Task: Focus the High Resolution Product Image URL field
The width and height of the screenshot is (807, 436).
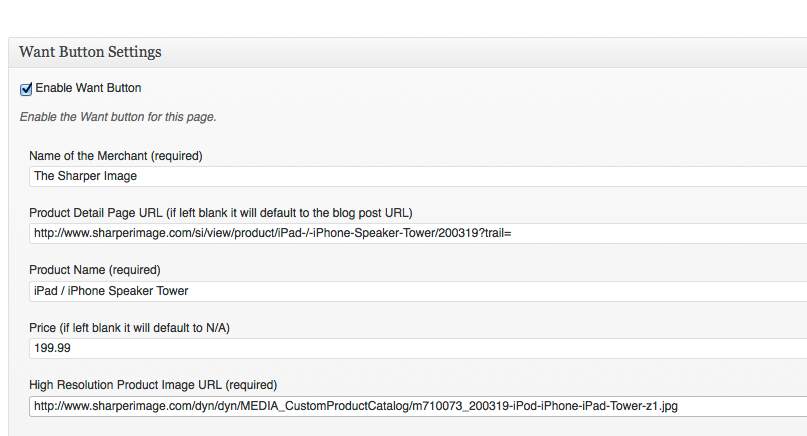Action: point(418,406)
